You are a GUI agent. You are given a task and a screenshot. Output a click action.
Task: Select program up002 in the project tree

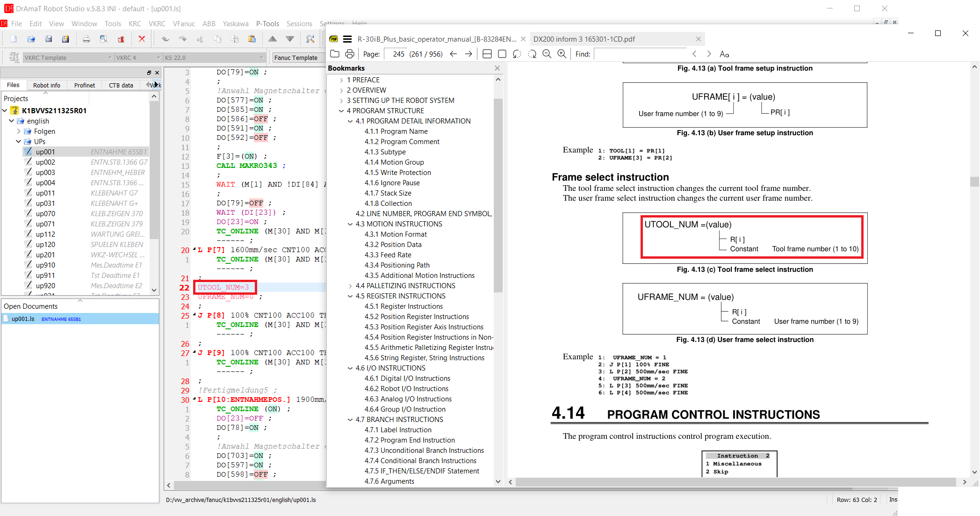[x=45, y=162]
